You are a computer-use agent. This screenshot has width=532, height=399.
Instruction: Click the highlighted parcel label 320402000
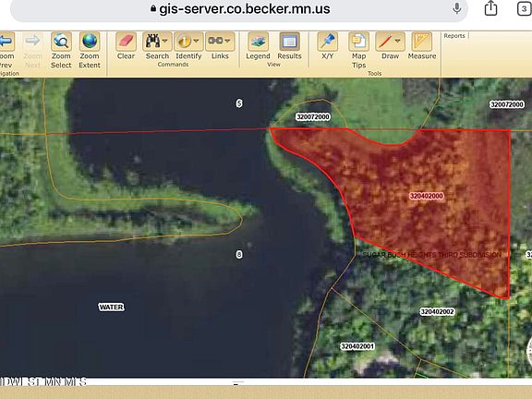click(427, 196)
